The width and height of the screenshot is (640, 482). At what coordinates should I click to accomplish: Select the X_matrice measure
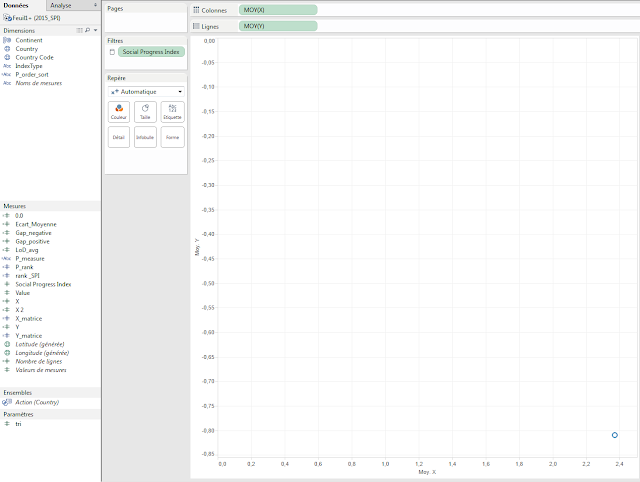point(29,318)
